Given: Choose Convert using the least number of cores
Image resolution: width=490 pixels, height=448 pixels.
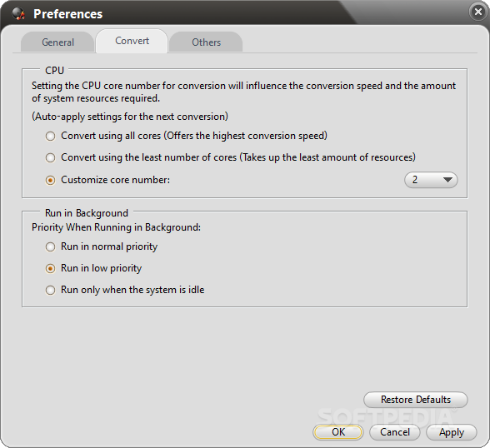Looking at the screenshot, I should point(50,157).
